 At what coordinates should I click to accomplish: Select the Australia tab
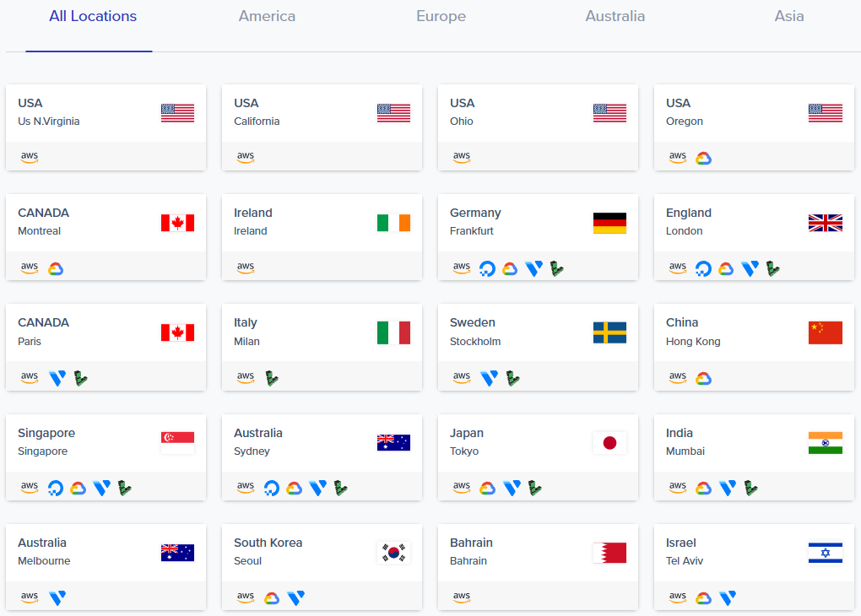click(615, 17)
